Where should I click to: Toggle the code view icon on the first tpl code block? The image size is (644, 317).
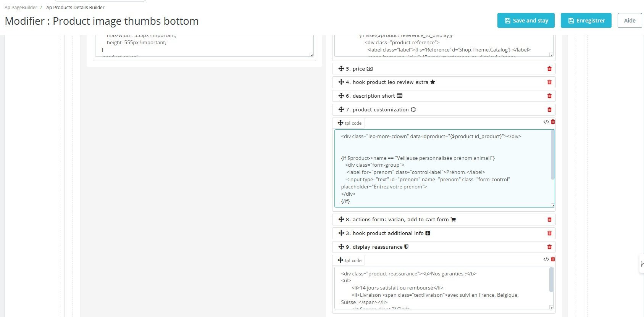(x=546, y=122)
